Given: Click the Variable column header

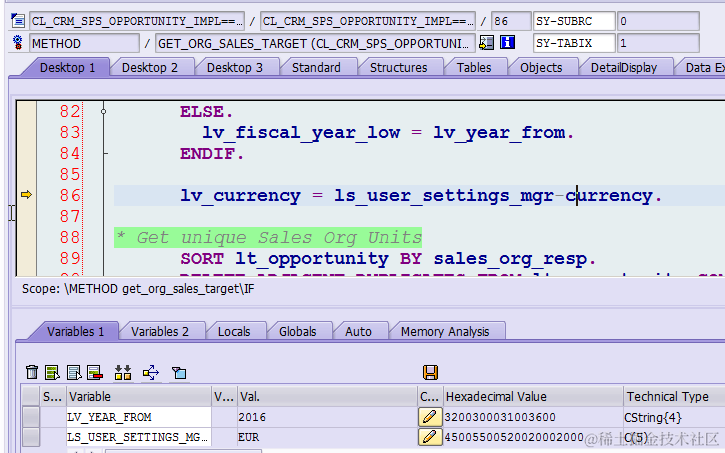Looking at the screenshot, I should [139, 396].
